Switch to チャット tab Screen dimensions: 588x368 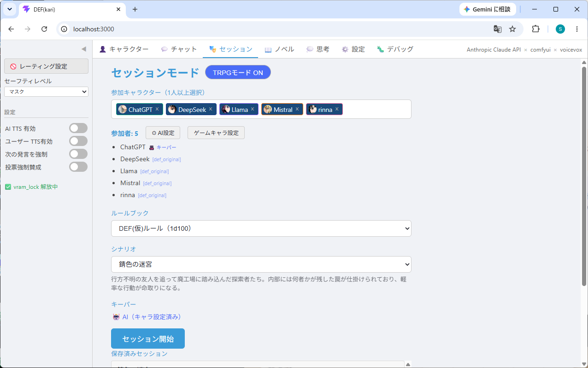click(179, 49)
